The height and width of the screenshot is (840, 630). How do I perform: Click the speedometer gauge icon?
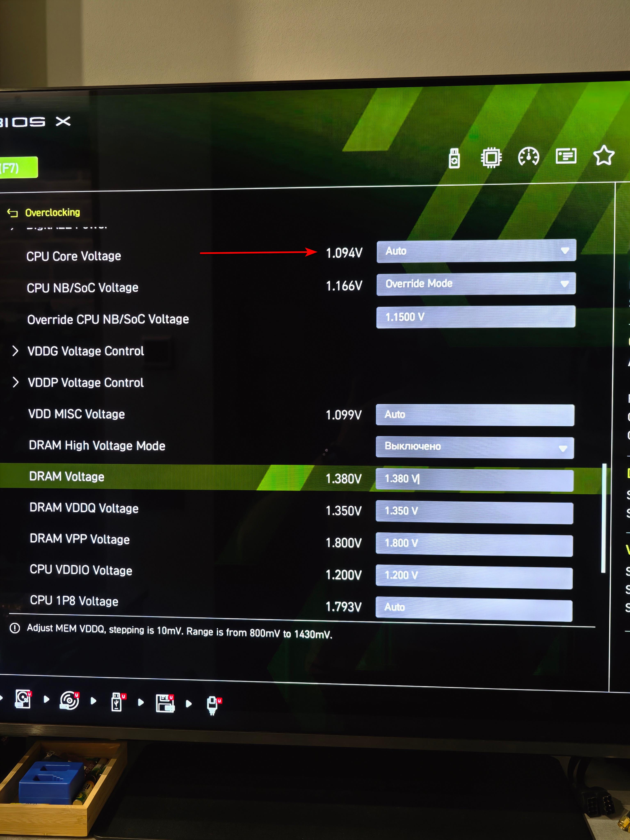click(528, 156)
